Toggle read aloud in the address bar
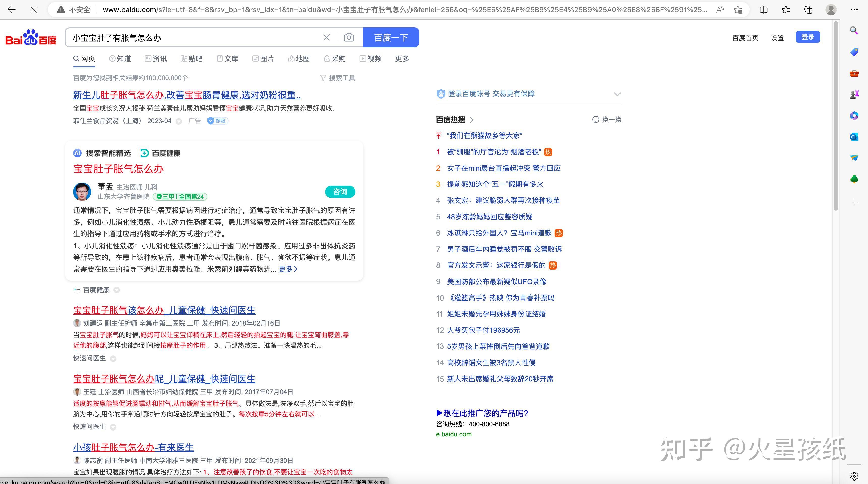 (720, 9)
